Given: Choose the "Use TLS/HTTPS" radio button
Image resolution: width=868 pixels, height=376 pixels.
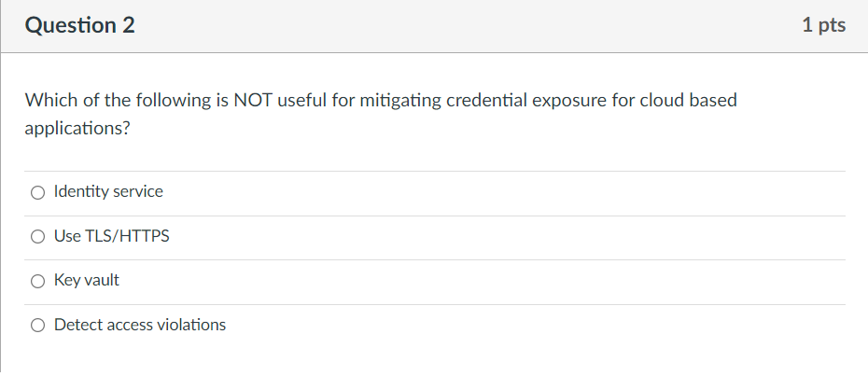Looking at the screenshot, I should click(x=37, y=237).
